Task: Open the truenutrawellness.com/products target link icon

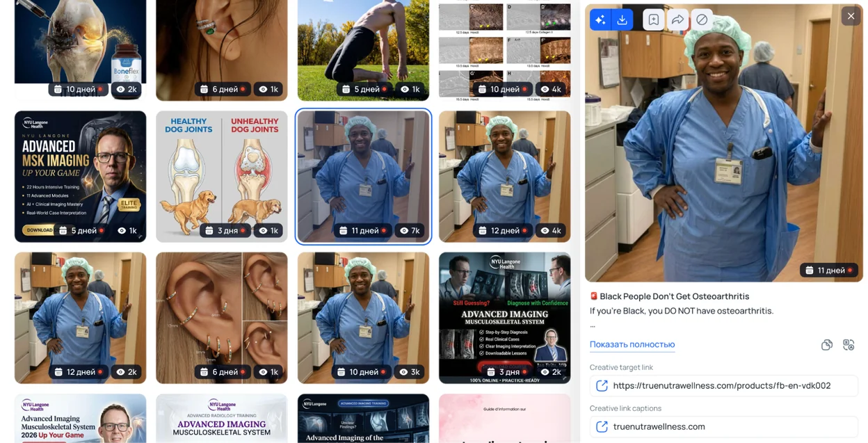Action: [x=602, y=385]
